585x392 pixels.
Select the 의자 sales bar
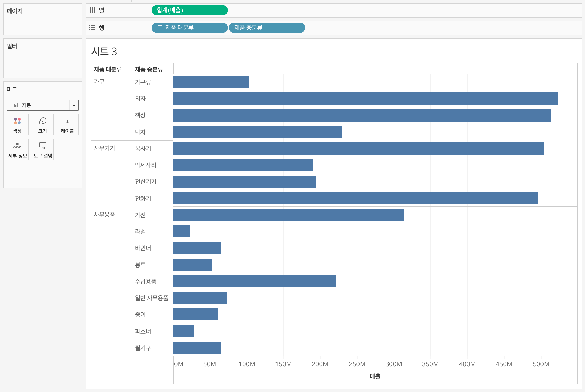(365, 98)
